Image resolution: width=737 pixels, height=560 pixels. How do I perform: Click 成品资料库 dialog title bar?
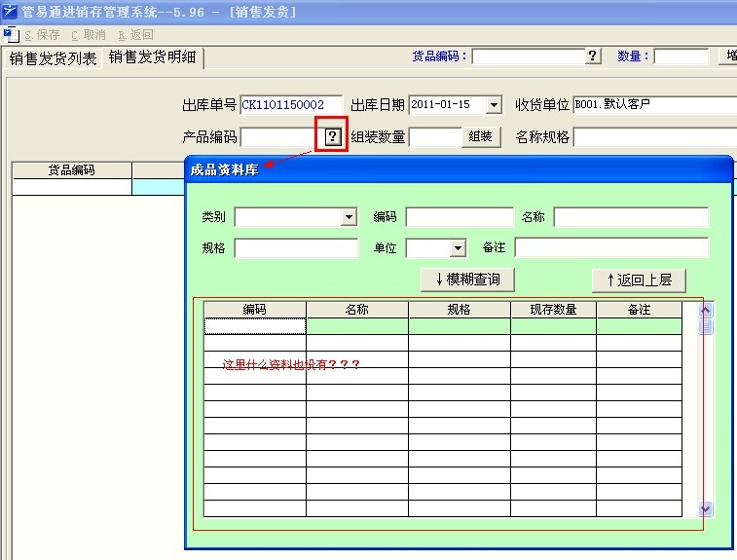(459, 169)
